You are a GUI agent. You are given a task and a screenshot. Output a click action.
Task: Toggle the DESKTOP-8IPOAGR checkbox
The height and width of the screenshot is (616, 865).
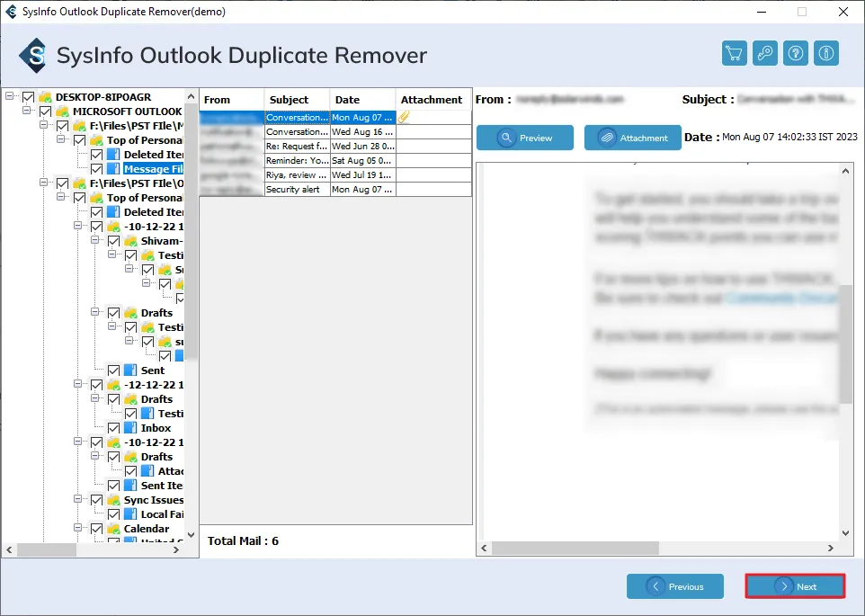click(28, 97)
